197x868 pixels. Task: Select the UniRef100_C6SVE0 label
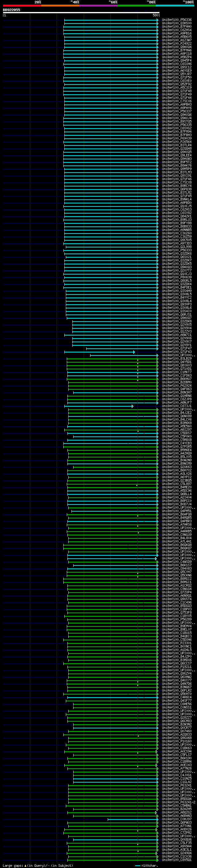click(177, 81)
